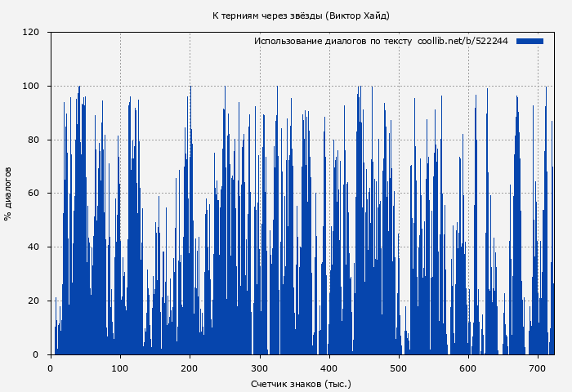The height and width of the screenshot is (392, 572).
Task: Click the x-axis label 'Счетчик знаков (тыс.)'
Action: coord(301,383)
